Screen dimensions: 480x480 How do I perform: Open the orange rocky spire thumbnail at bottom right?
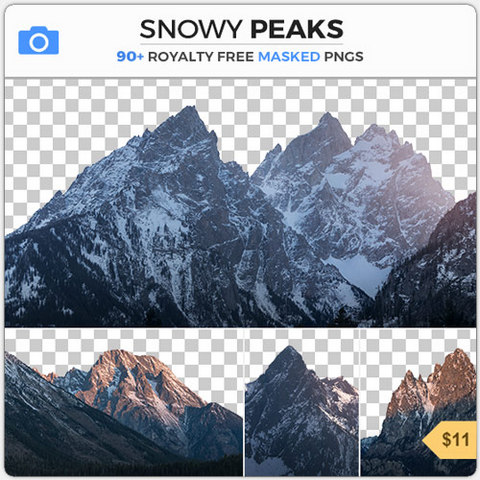(x=418, y=402)
